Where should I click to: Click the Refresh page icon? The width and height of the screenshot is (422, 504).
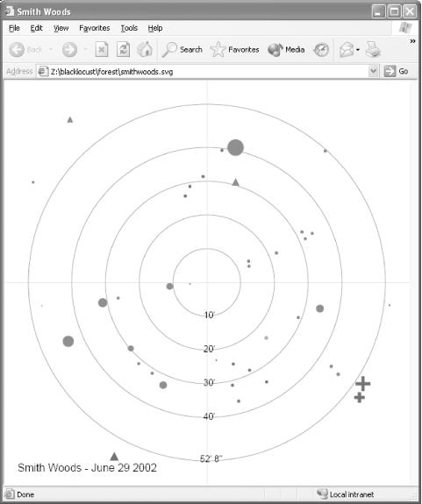[x=123, y=49]
